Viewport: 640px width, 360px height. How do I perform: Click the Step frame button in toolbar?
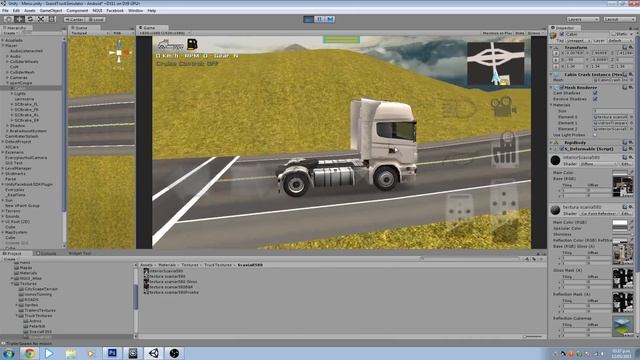330,19
